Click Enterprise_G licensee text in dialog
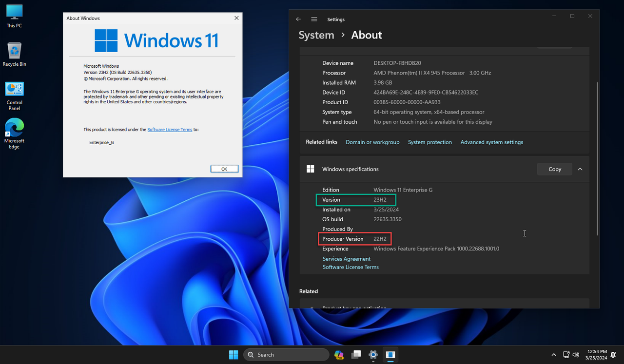 (101, 143)
